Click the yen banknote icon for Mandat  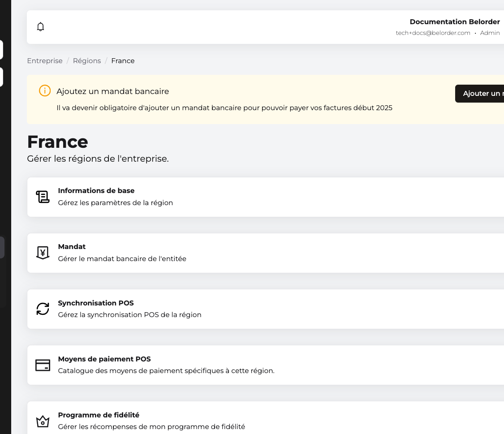click(43, 253)
